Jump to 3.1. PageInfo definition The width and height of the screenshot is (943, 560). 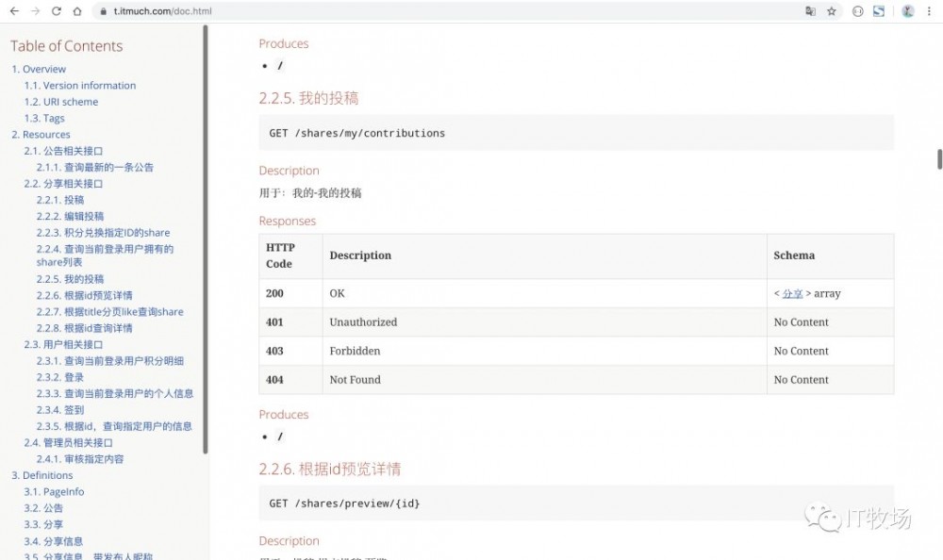tap(54, 491)
